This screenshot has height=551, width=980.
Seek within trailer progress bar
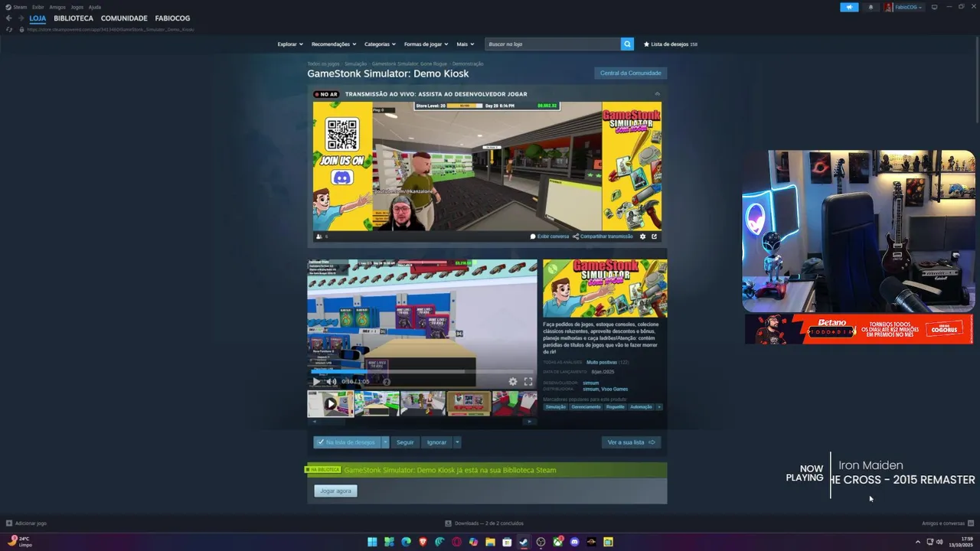coord(422,371)
